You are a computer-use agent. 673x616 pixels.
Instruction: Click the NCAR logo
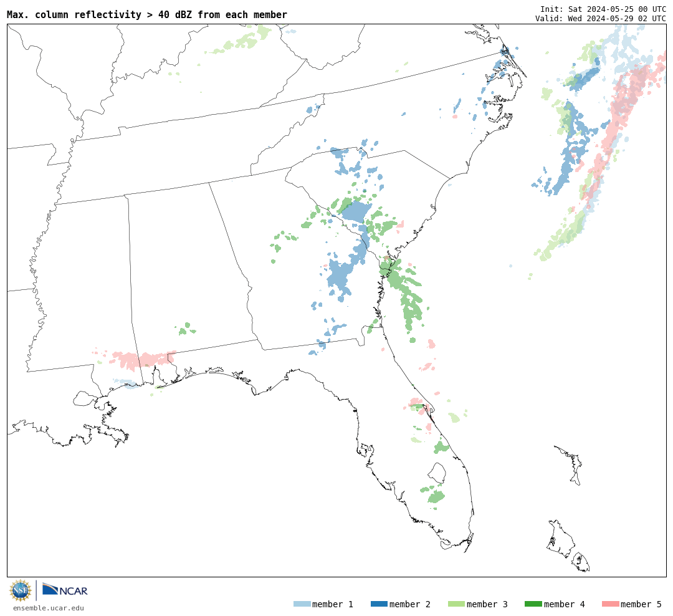[65, 590]
